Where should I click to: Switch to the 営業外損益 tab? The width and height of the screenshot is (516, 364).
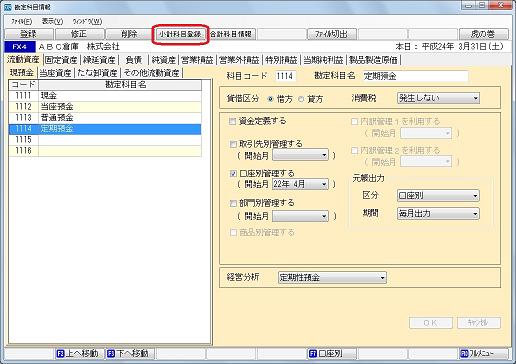[239, 60]
